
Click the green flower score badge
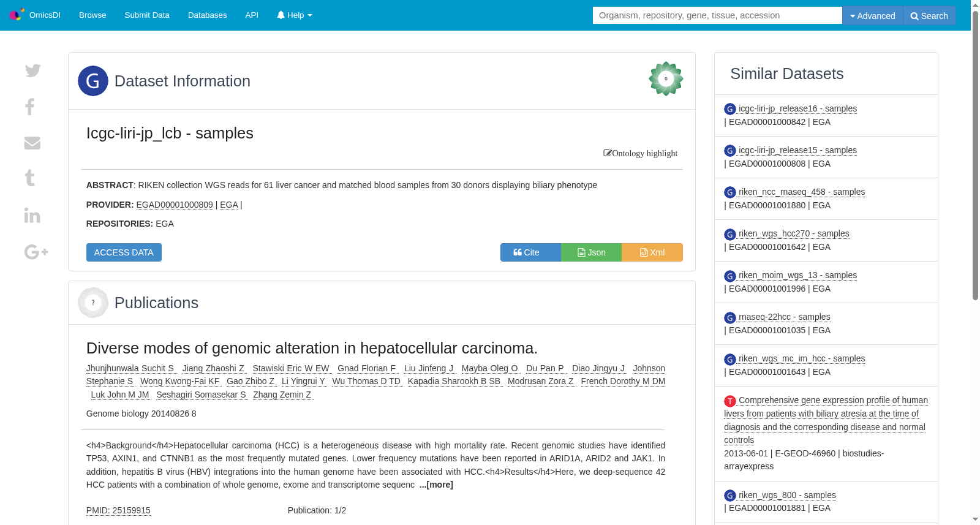click(666, 78)
